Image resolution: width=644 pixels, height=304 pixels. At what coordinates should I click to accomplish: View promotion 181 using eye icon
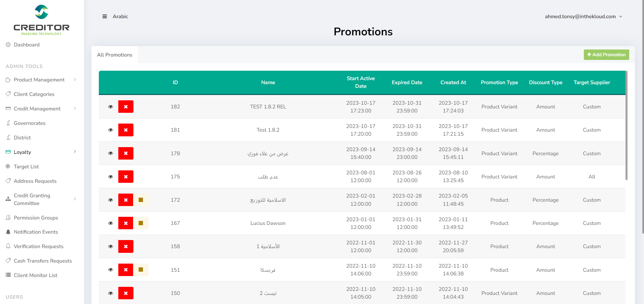coord(111,130)
